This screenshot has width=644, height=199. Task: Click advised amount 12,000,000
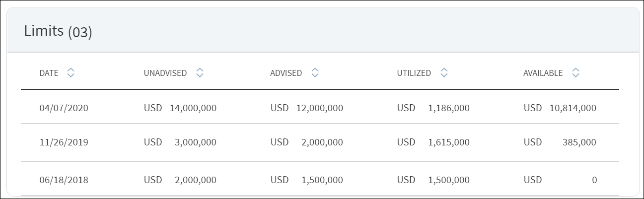point(320,108)
